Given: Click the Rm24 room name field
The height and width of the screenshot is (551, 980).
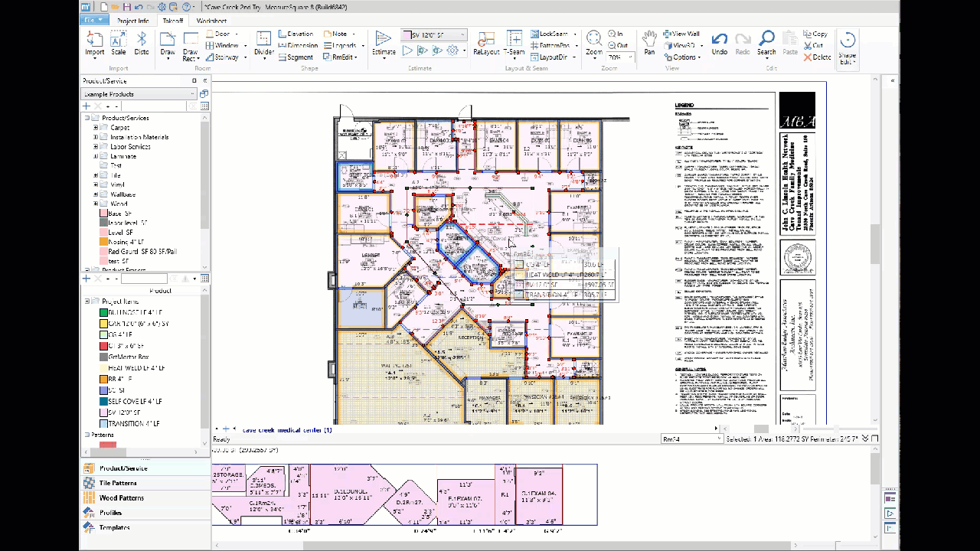Looking at the screenshot, I should point(692,439).
